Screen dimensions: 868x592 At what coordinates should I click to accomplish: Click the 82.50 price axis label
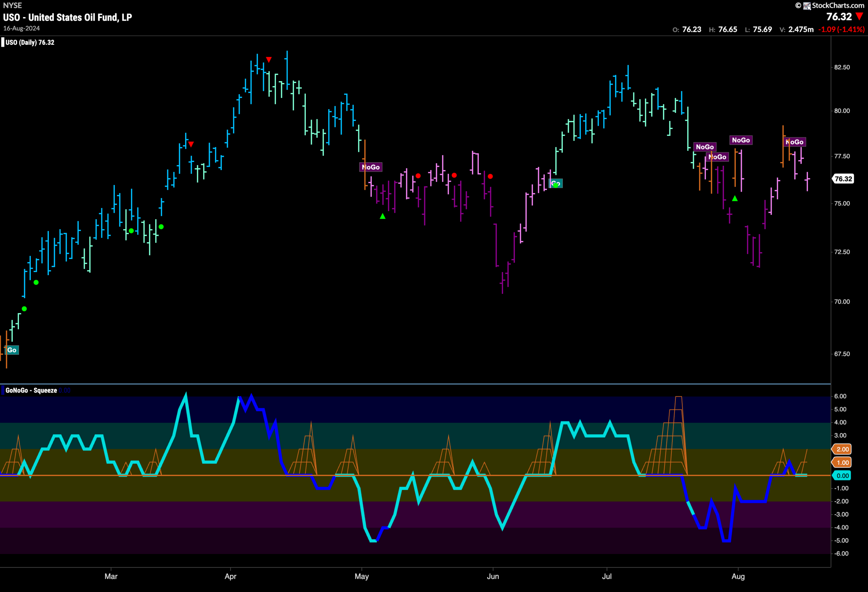[842, 67]
